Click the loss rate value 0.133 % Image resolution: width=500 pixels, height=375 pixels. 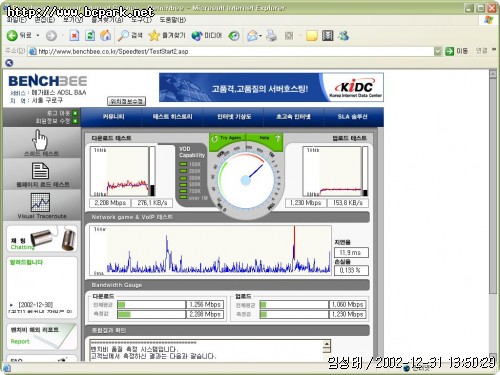coord(351,270)
